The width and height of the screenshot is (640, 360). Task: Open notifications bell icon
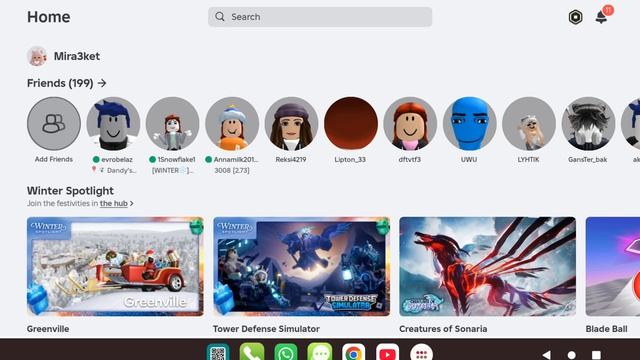point(601,17)
